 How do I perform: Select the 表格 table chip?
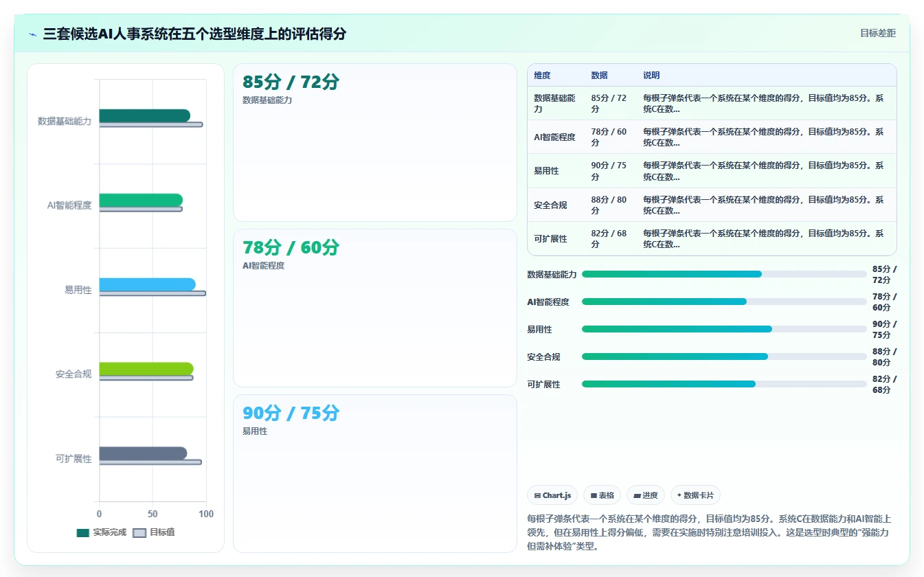pyautogui.click(x=602, y=495)
